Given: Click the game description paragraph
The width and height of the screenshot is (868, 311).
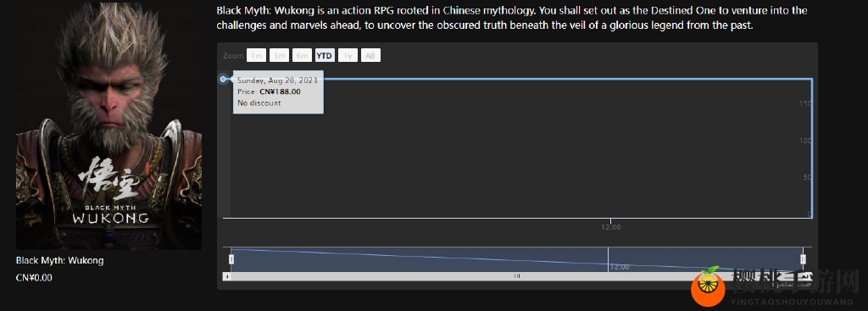Looking at the screenshot, I should [511, 18].
